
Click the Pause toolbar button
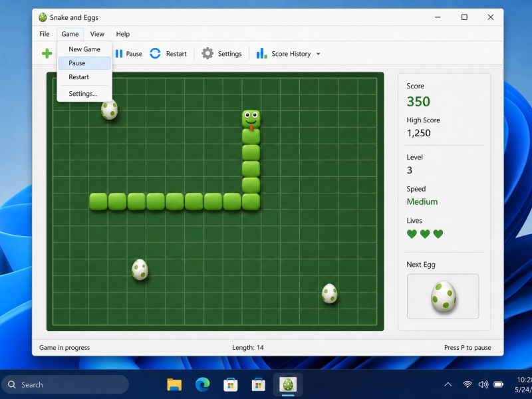click(x=128, y=54)
